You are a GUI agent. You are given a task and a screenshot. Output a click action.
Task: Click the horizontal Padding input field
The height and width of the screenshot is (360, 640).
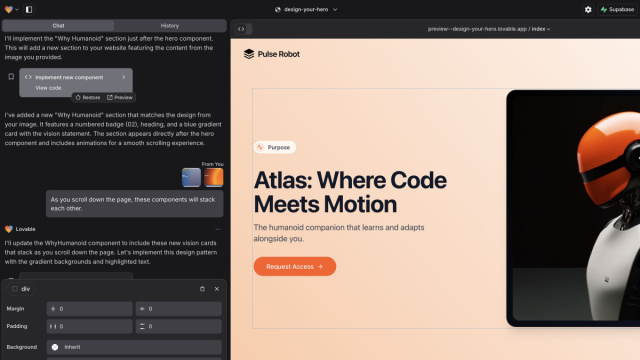point(89,327)
